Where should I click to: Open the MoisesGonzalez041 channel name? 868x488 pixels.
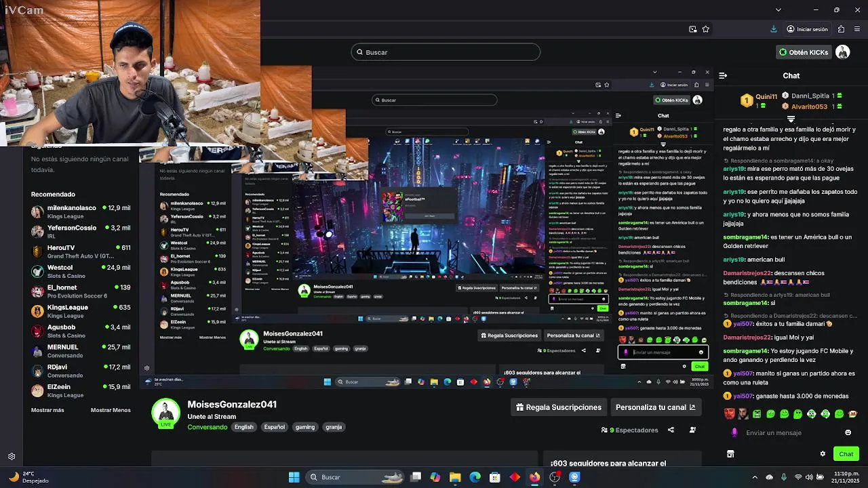click(x=232, y=405)
